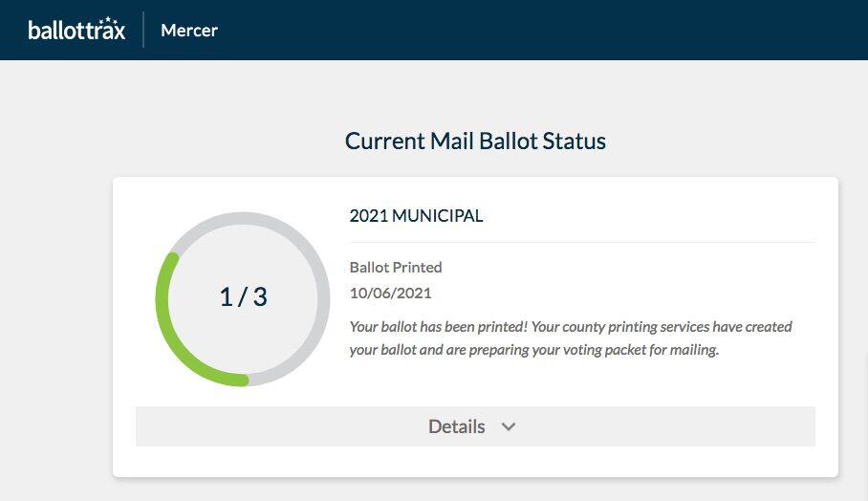Click the Mercer county name in header
Screen dimensions: 868x501
point(188,31)
